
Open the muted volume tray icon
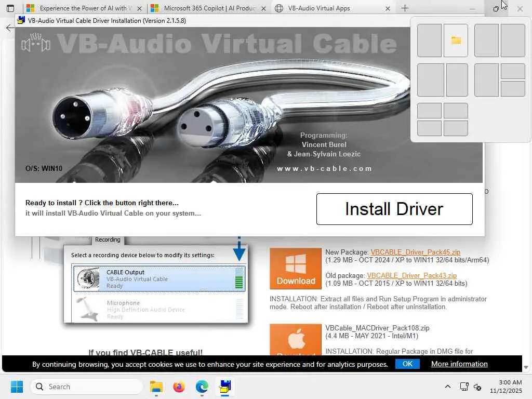tap(477, 387)
